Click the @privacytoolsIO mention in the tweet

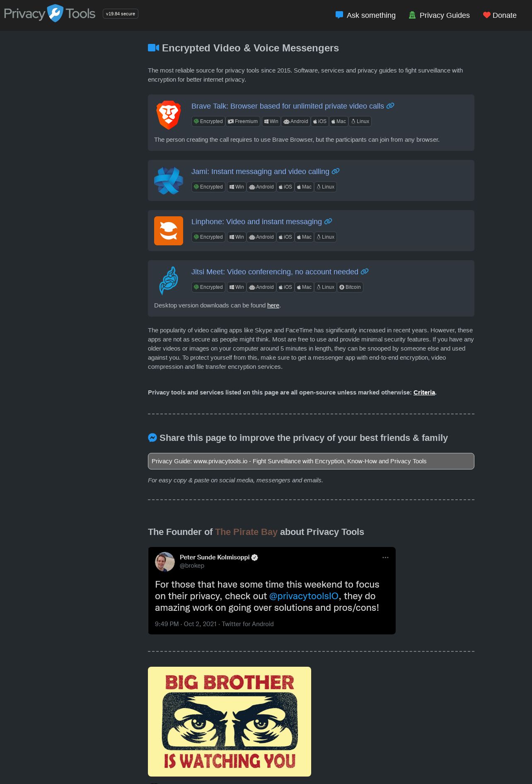[x=304, y=596]
